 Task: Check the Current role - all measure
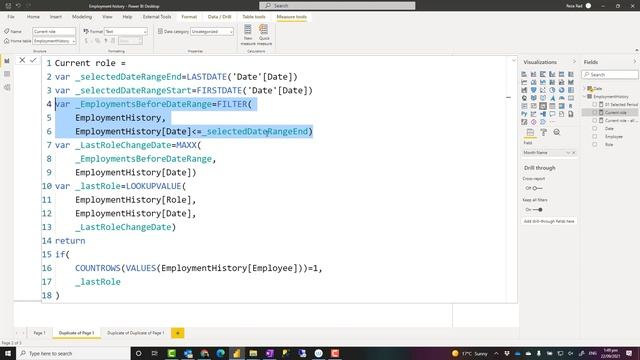tap(595, 120)
